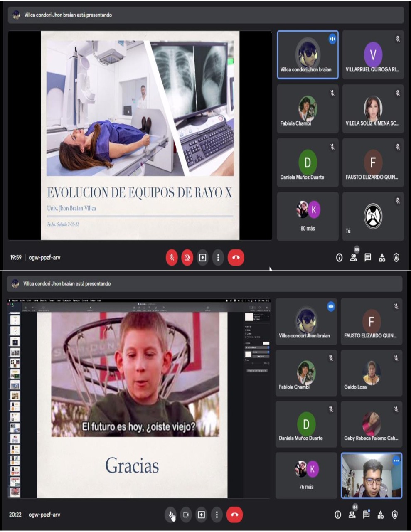Open more options menu in the 20:22 meeting
The width and height of the screenshot is (411, 532).
point(217,515)
